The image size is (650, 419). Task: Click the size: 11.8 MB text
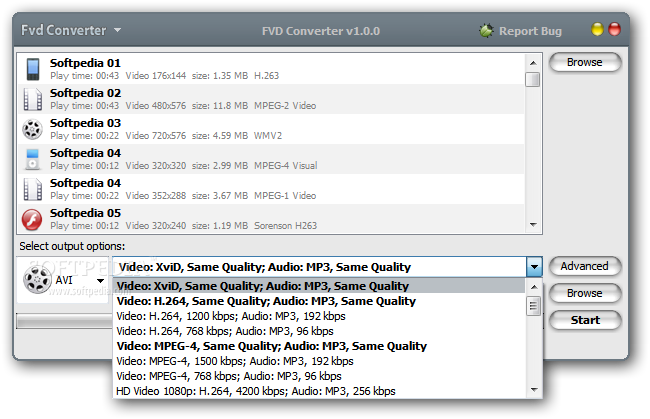pos(220,106)
